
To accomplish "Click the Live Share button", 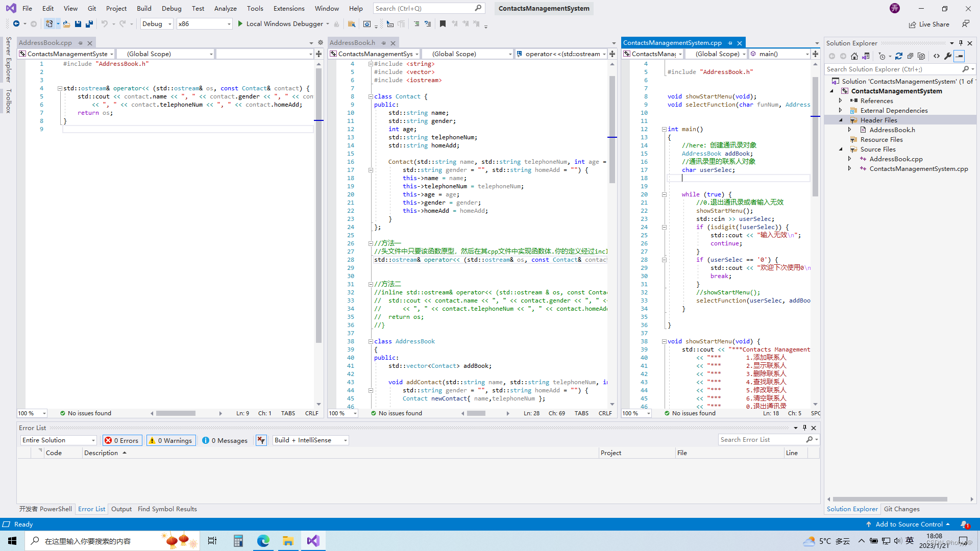I will pos(929,24).
